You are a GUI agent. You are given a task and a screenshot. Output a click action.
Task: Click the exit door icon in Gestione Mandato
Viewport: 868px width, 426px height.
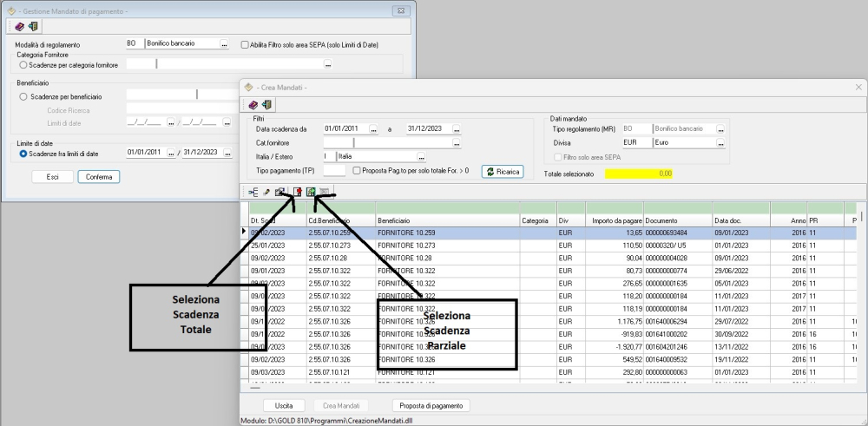33,27
